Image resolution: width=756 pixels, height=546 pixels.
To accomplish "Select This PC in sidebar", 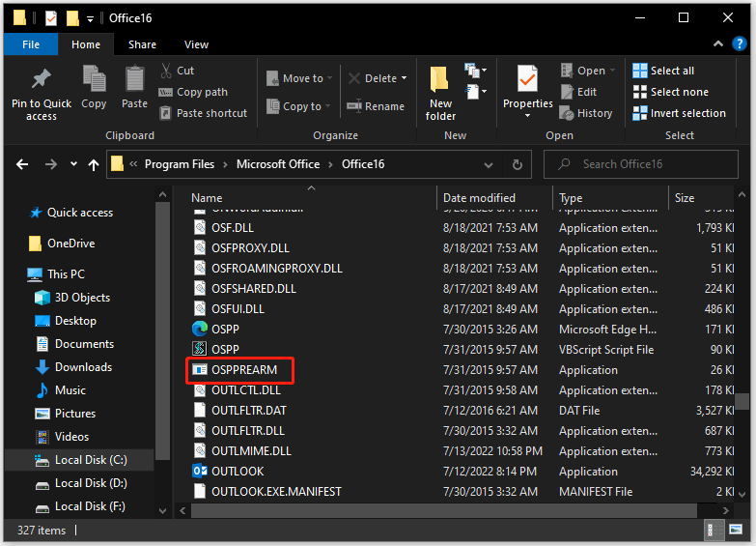I will [56, 274].
